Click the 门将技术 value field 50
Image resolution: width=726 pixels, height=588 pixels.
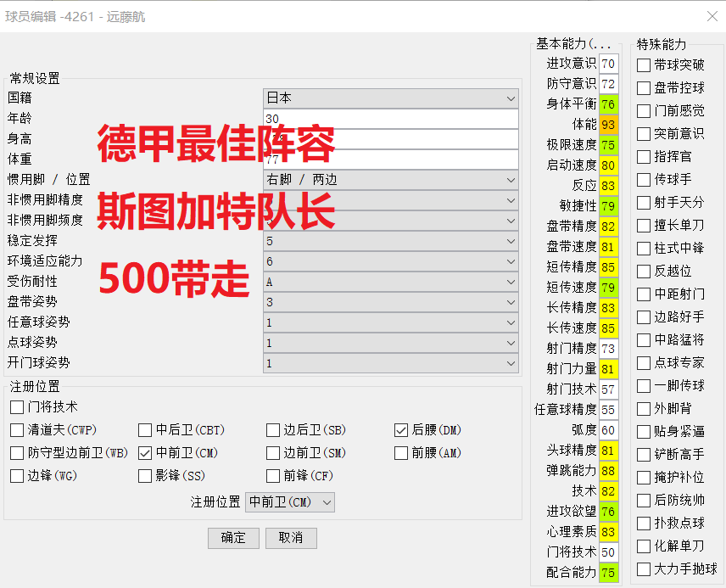(608, 552)
